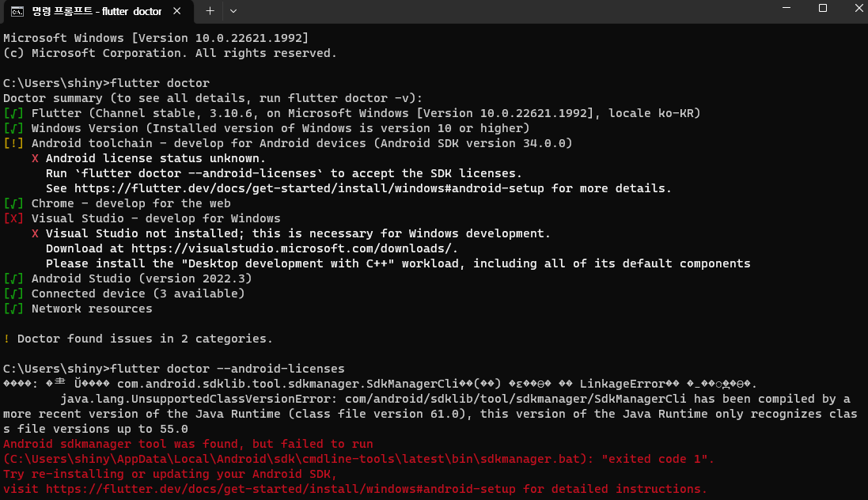This screenshot has height=500, width=868.
Task: Click the 'Windows Version' check line
Action: point(267,128)
